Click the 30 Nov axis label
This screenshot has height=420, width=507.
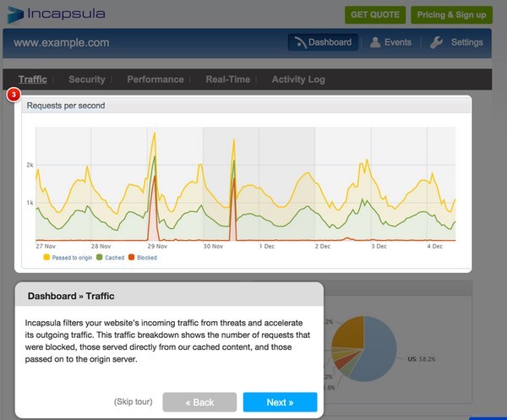tap(213, 246)
